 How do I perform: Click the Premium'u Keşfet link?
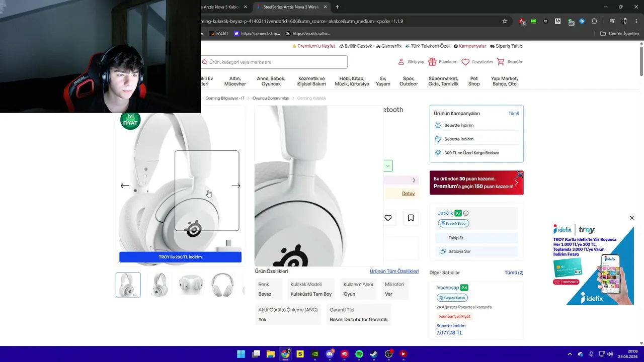pos(313,46)
